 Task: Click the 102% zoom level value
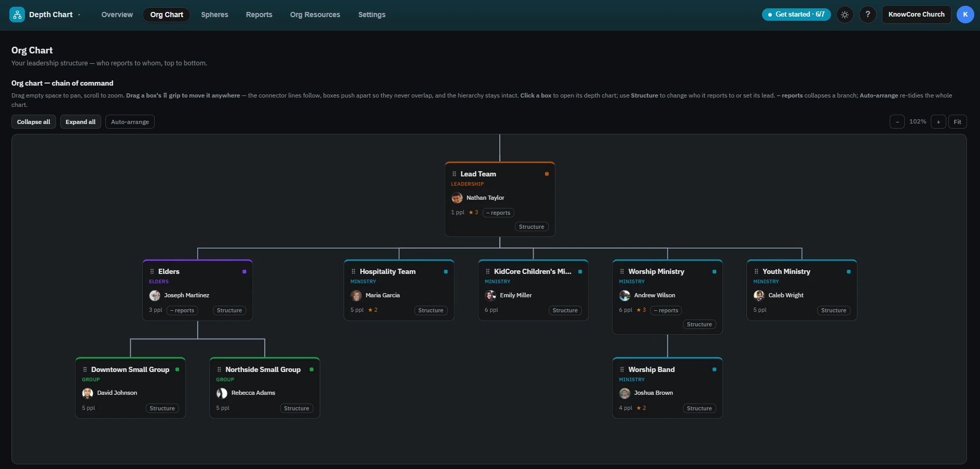coord(918,121)
